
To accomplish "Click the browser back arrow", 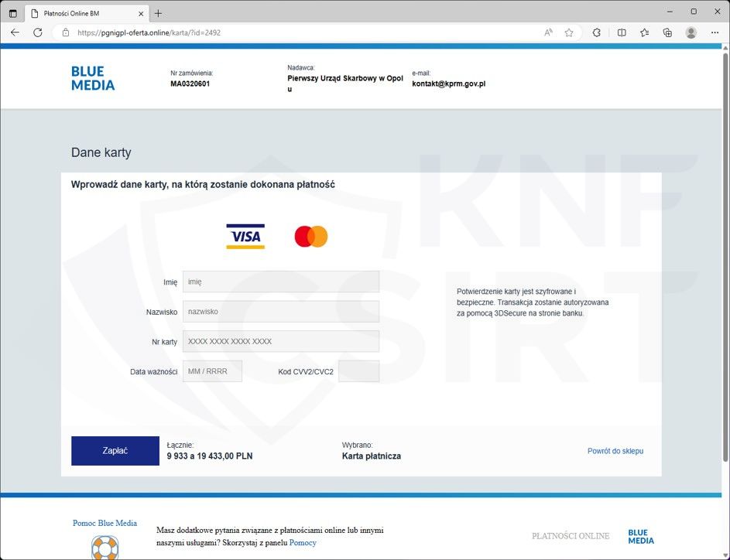I will (x=15, y=32).
